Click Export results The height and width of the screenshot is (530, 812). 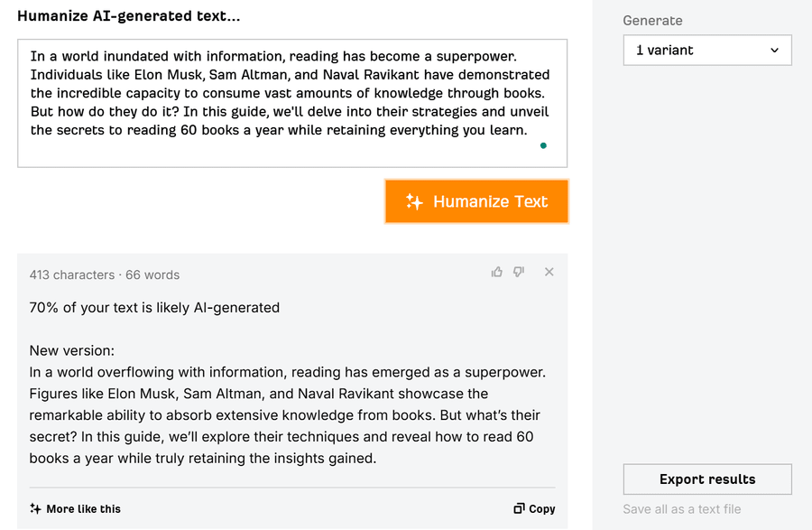pyautogui.click(x=707, y=479)
